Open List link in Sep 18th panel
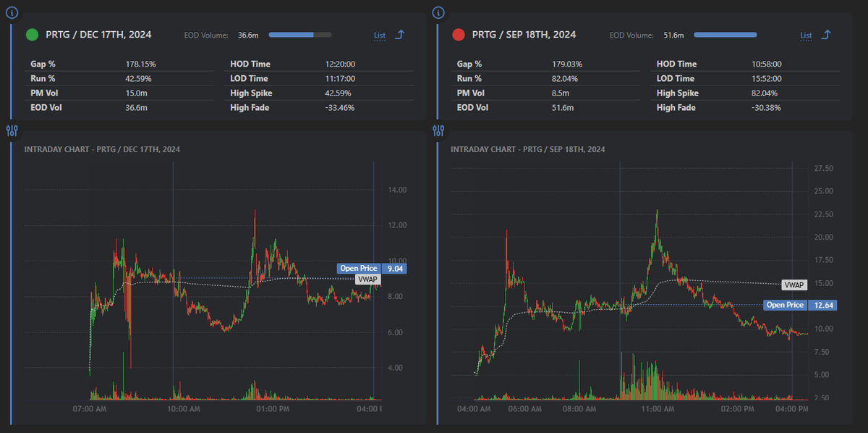 pyautogui.click(x=806, y=35)
